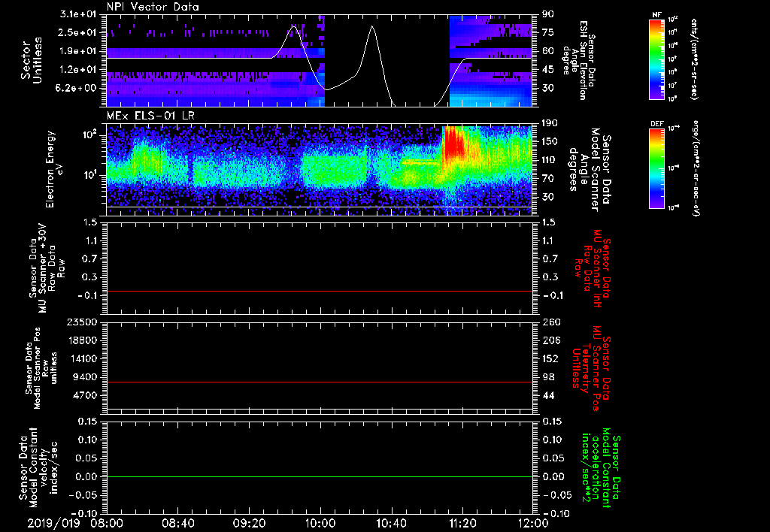This screenshot has height=532, width=770.
Task: Click the 08:40 time axis label
Action: [x=177, y=523]
